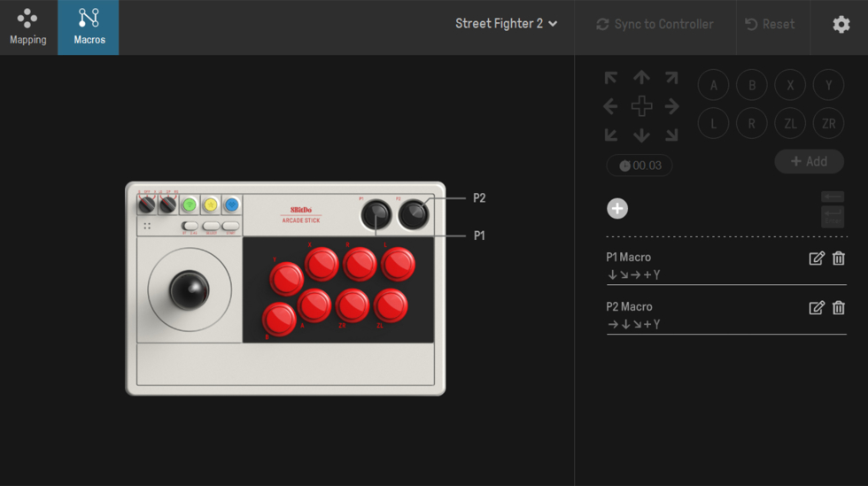
Task: Switch to the Mapping tab
Action: (28, 27)
